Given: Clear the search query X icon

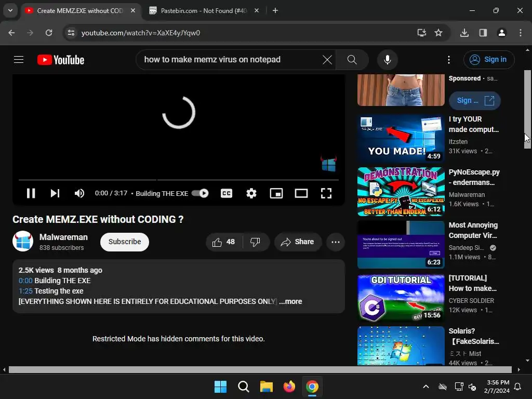Looking at the screenshot, I should [x=327, y=60].
